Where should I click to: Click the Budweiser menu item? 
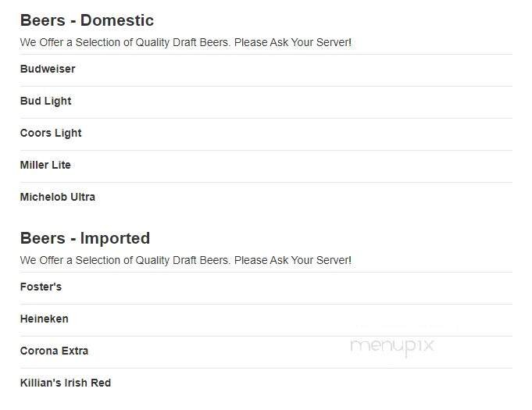pos(48,69)
